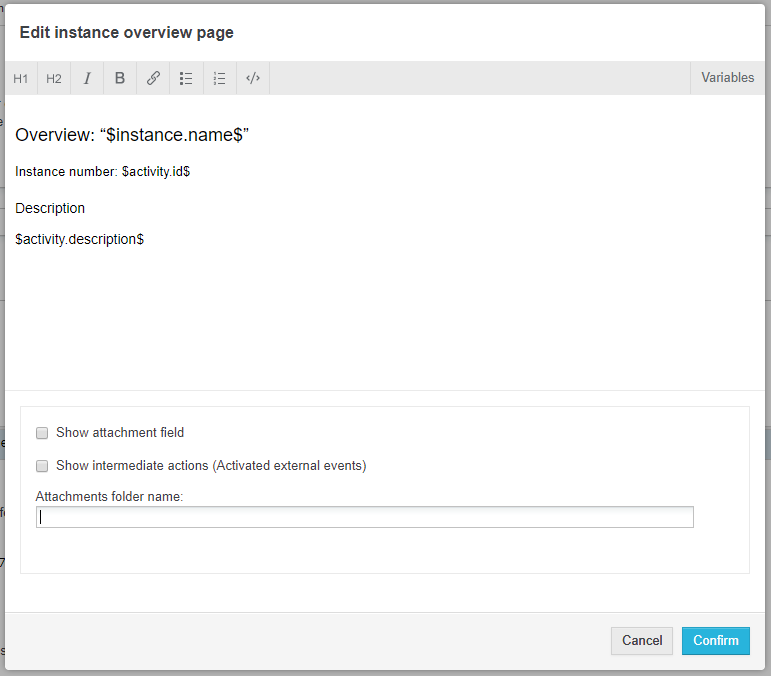
Task: Place cursor on $activity.description$ variable text
Action: point(80,240)
